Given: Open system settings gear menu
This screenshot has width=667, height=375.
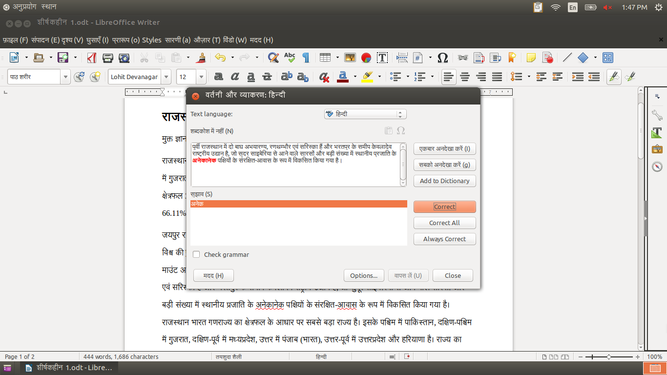Looking at the screenshot, I should 658,7.
